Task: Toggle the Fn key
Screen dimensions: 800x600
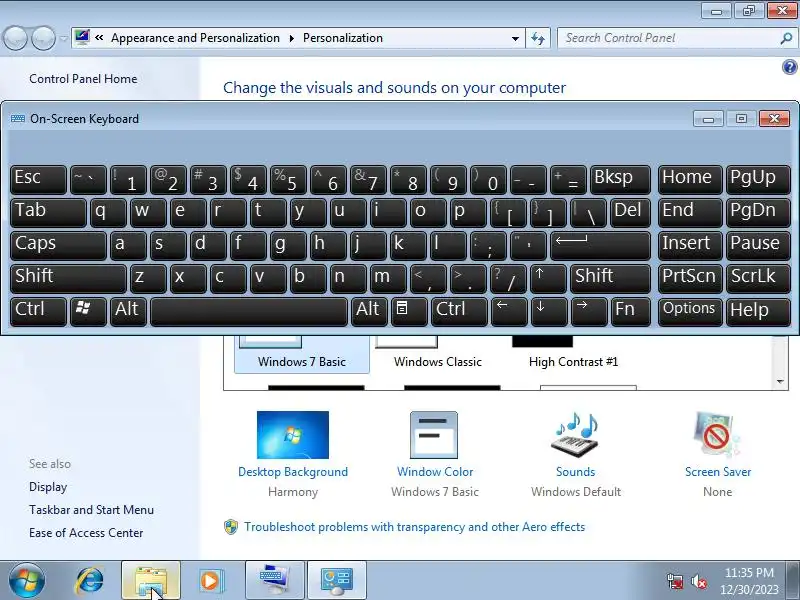Action: click(631, 312)
